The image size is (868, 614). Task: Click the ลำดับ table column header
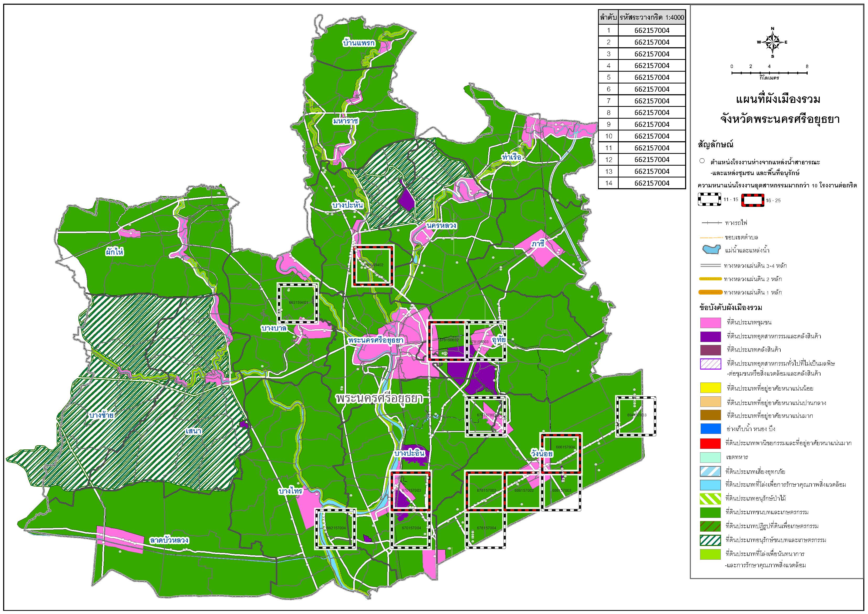point(608,17)
